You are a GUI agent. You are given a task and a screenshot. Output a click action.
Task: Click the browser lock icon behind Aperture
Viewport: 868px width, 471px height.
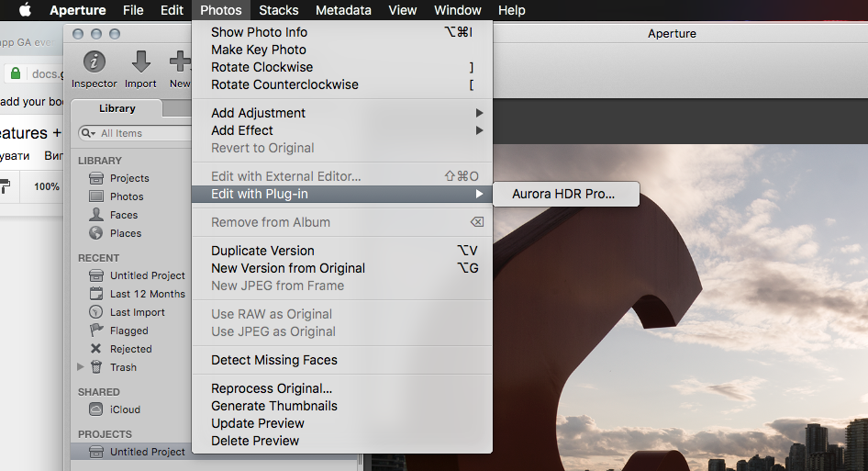pyautogui.click(x=16, y=73)
